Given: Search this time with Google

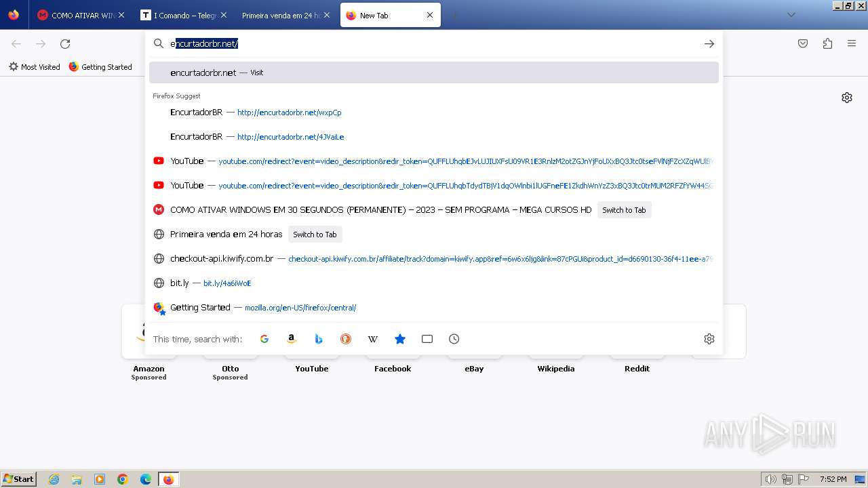Looking at the screenshot, I should pyautogui.click(x=264, y=339).
